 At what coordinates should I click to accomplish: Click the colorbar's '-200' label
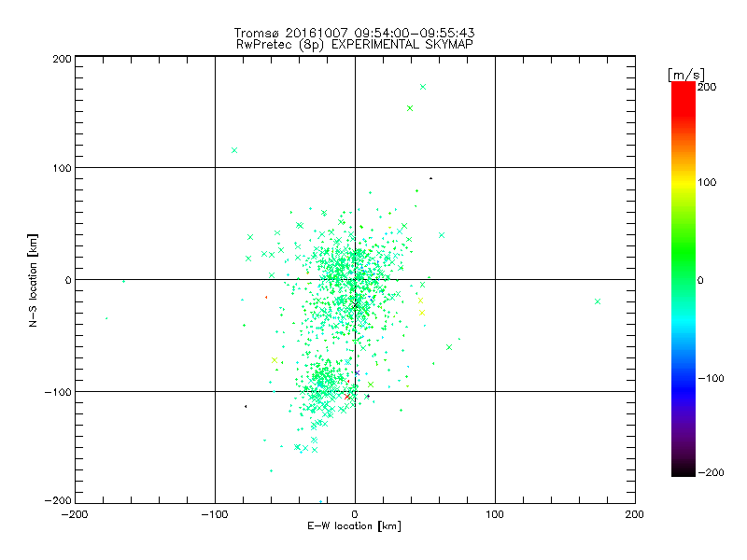coord(711,472)
